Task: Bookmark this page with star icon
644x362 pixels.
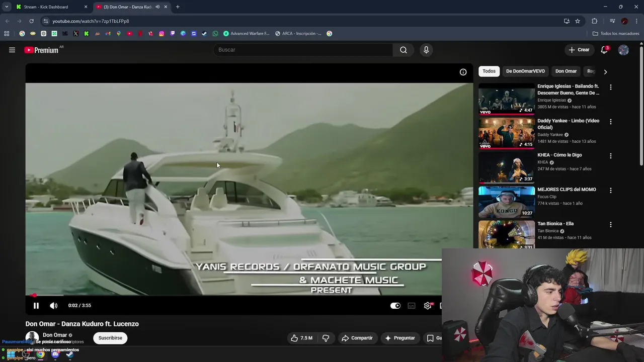Action: point(578,21)
